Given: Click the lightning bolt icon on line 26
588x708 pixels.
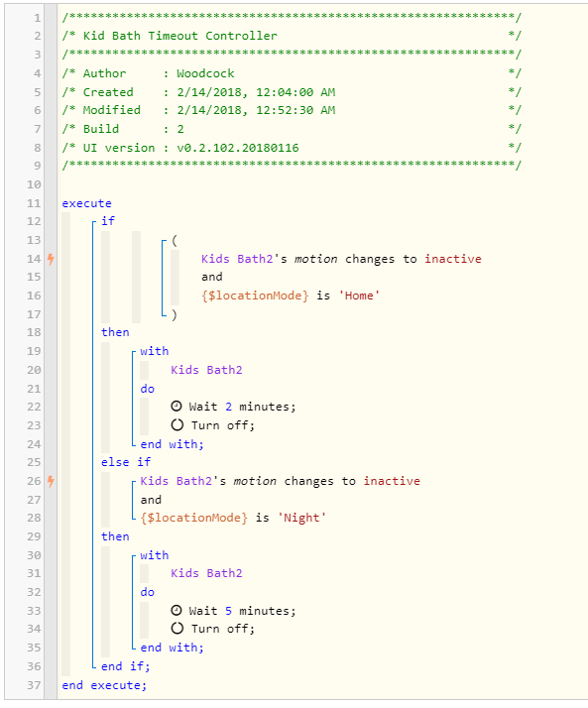Looking at the screenshot, I should pos(51,481).
